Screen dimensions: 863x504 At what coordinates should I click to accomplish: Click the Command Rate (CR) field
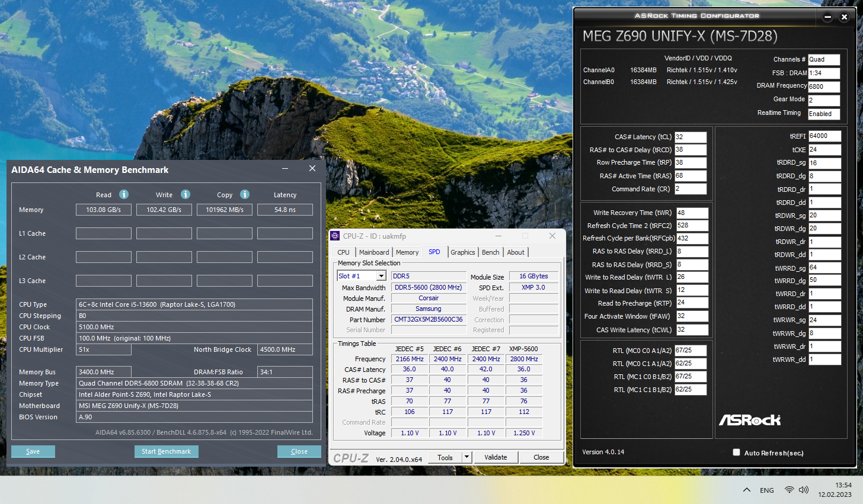691,189
